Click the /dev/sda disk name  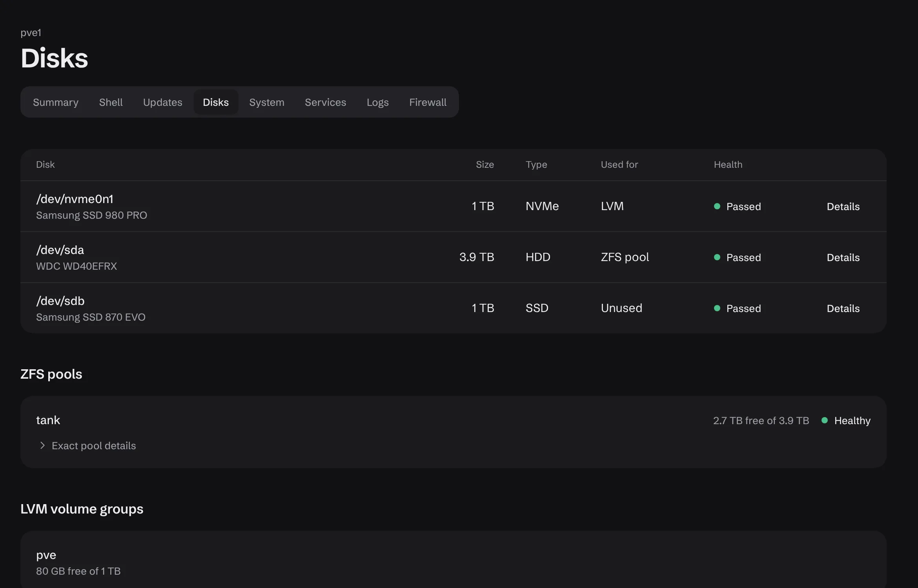coord(60,250)
